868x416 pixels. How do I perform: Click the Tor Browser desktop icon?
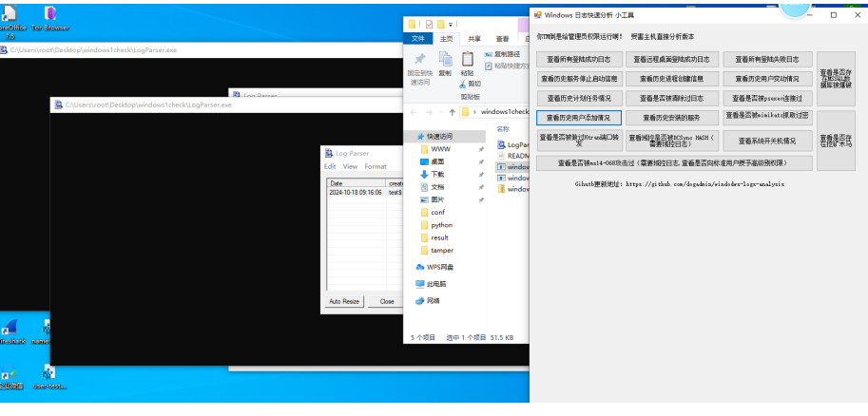pos(49,18)
